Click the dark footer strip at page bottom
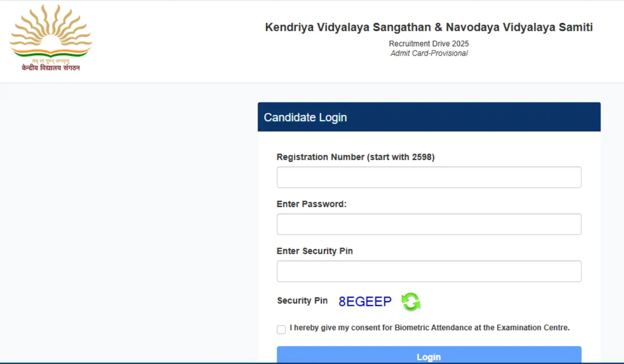 [312, 362]
